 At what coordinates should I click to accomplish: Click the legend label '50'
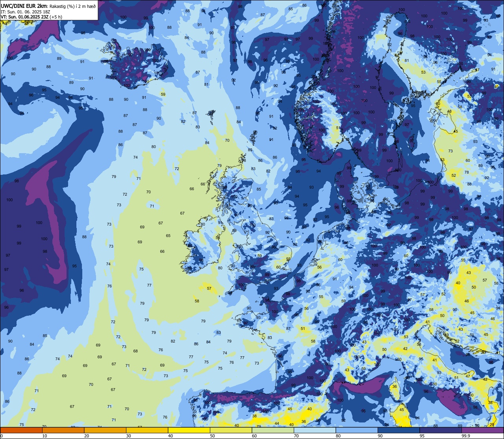tap(212, 436)
